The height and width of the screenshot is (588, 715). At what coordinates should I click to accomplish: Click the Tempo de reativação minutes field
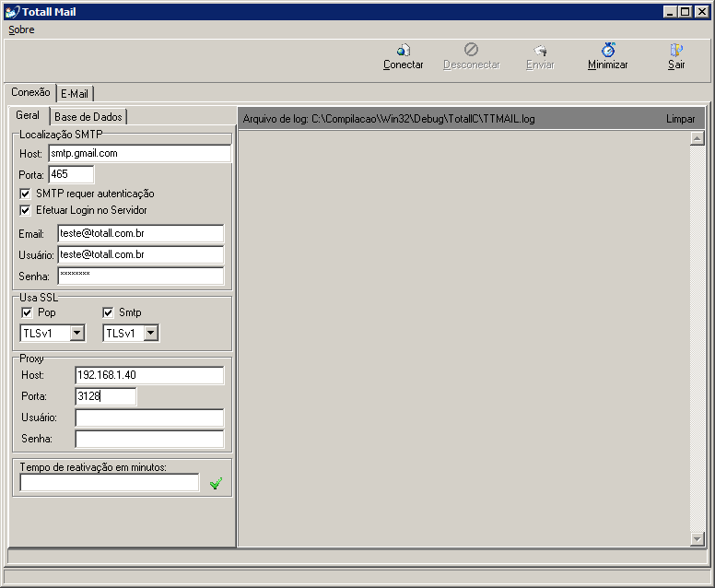110,483
